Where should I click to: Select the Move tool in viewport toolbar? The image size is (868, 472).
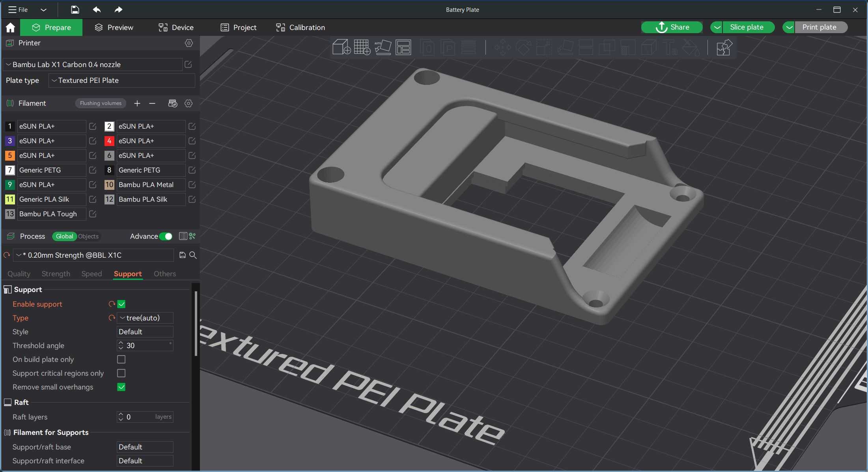[x=502, y=48]
